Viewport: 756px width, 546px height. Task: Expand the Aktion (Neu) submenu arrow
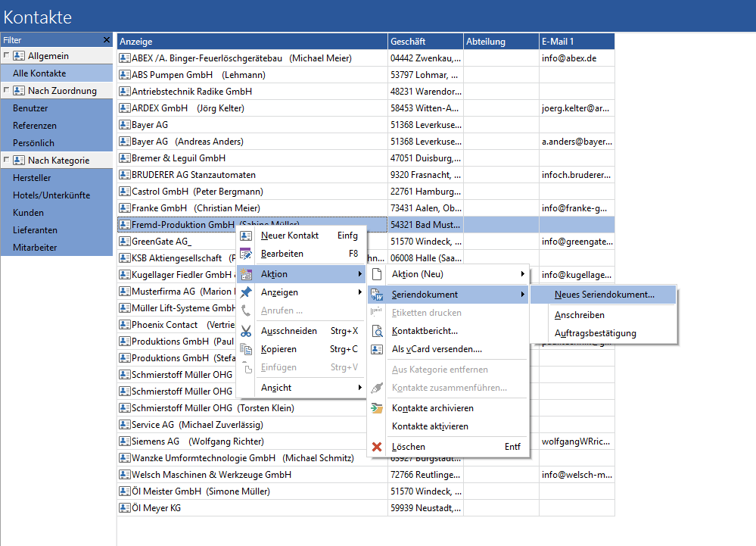tap(523, 274)
